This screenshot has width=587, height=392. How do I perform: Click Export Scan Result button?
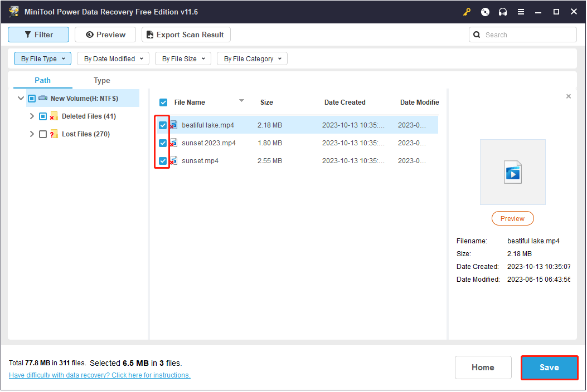(186, 35)
